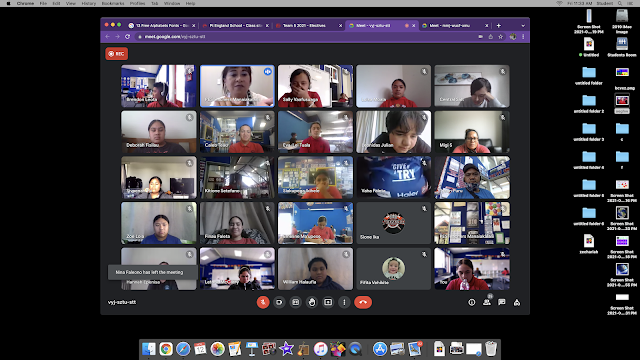Click the meet.google.com address bar
640x360 pixels.
(306, 36)
